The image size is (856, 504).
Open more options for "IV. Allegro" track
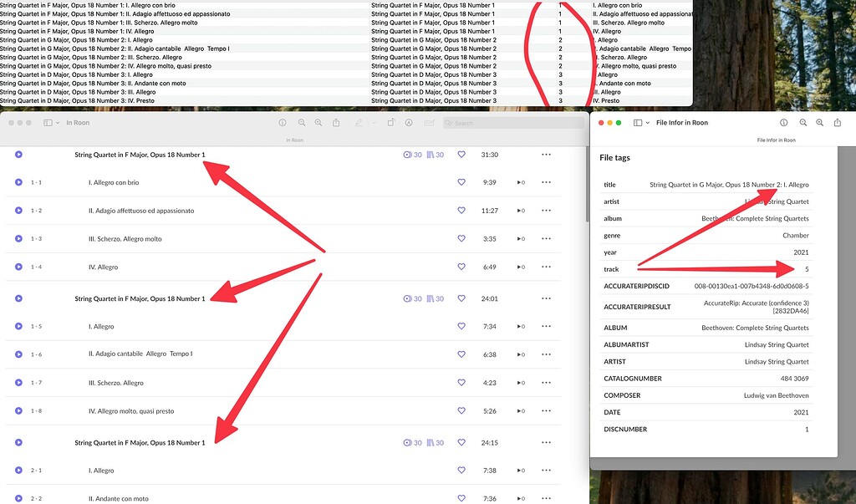[546, 267]
